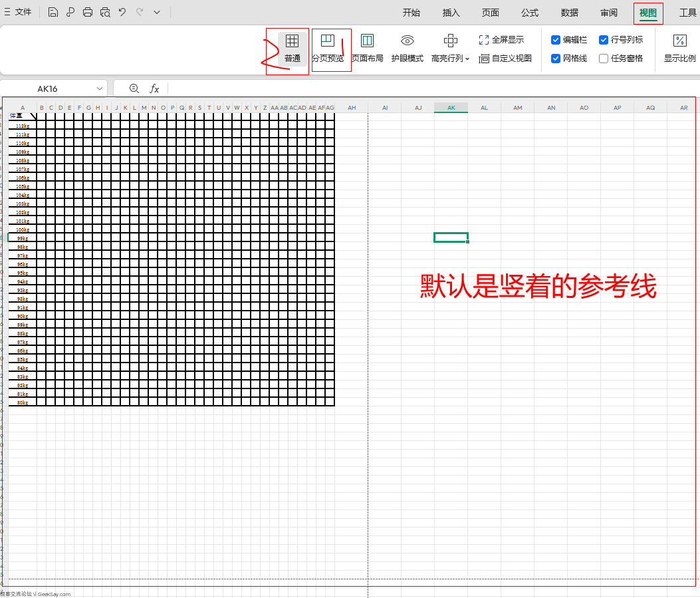Viewport: 700px width, 598px height.
Task: Click the Print Preview icon
Action: pyautogui.click(x=105, y=12)
